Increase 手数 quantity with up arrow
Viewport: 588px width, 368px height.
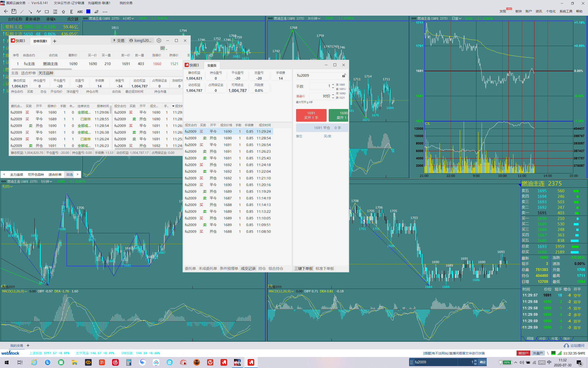333,85
